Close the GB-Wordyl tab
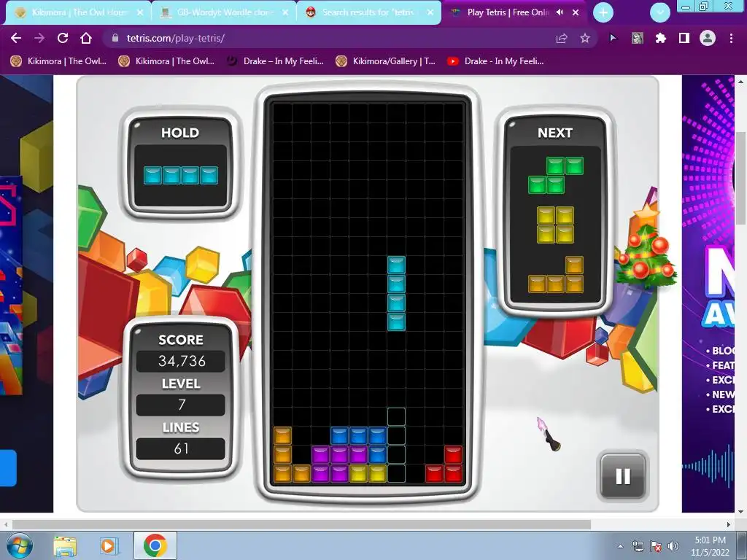Image resolution: width=747 pixels, height=560 pixels. pos(285,13)
